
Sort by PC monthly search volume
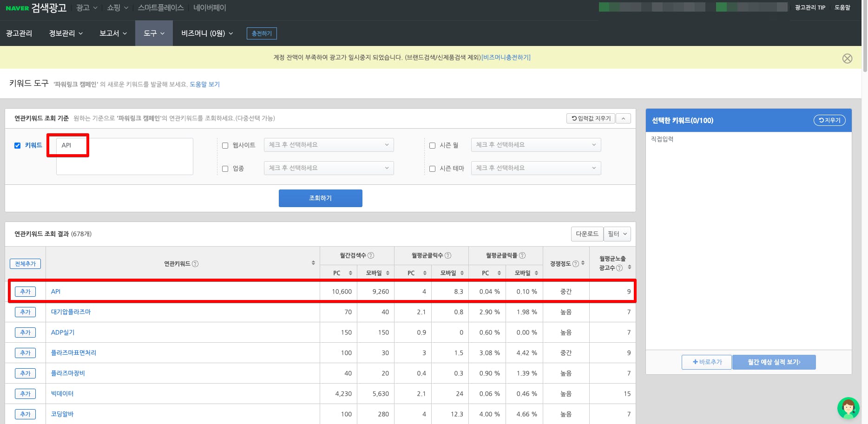click(x=350, y=273)
